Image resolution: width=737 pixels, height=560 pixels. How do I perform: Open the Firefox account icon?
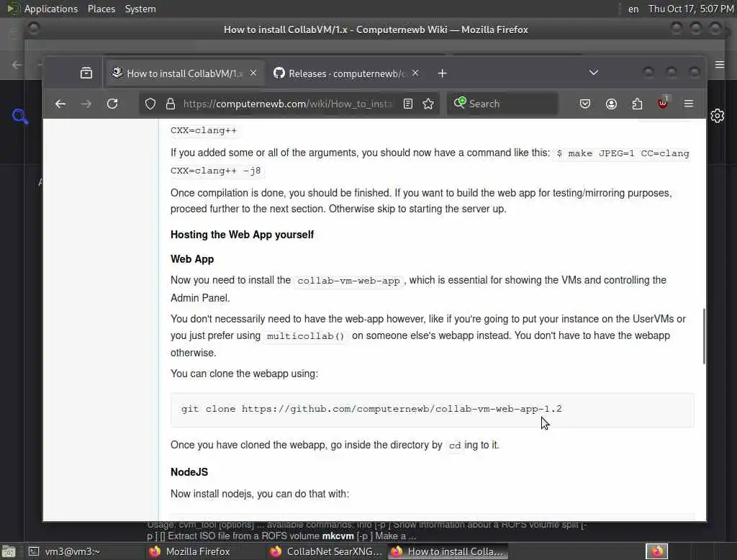611,104
